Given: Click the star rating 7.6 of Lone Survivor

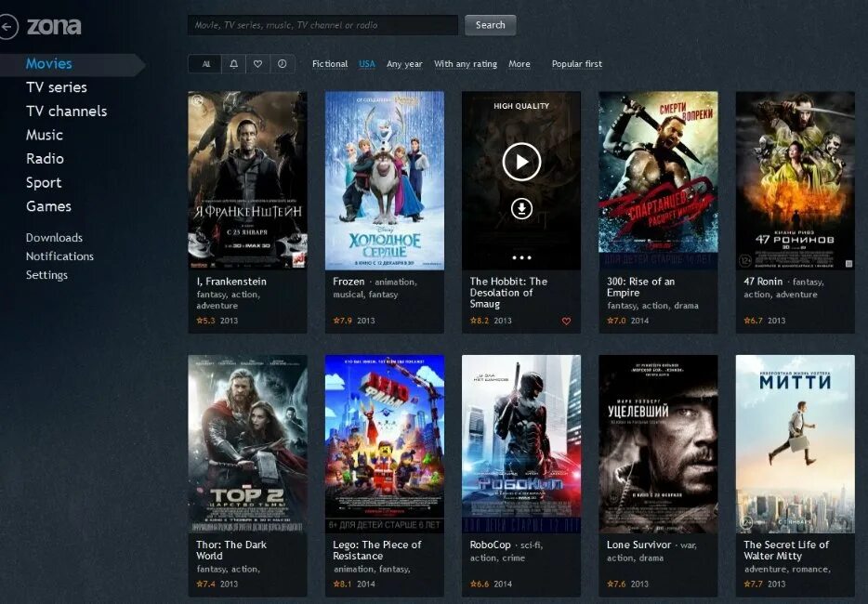Looking at the screenshot, I should click(616, 584).
